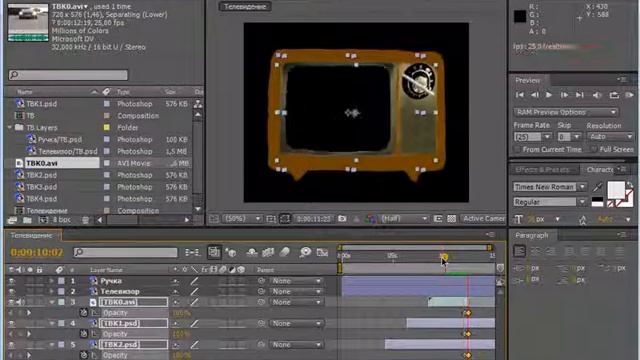
Task: Create a new folder in Project panel
Action: pyautogui.click(x=27, y=220)
